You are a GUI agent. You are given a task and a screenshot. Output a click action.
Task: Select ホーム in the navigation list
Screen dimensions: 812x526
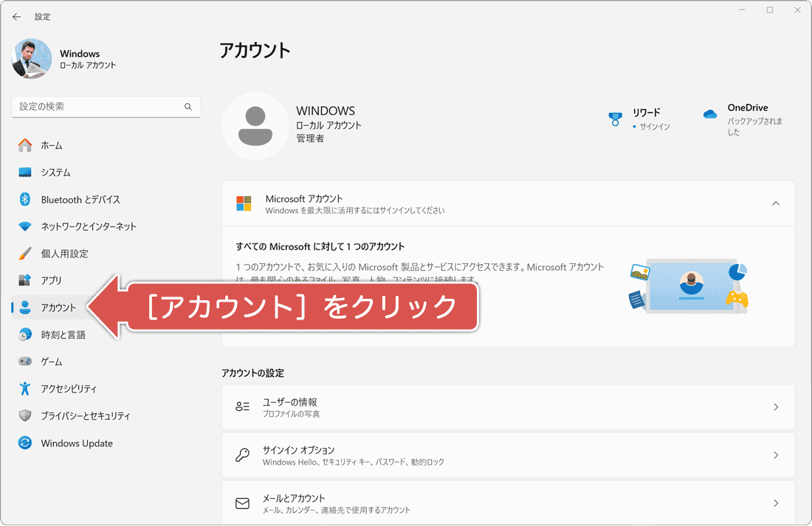(25, 145)
